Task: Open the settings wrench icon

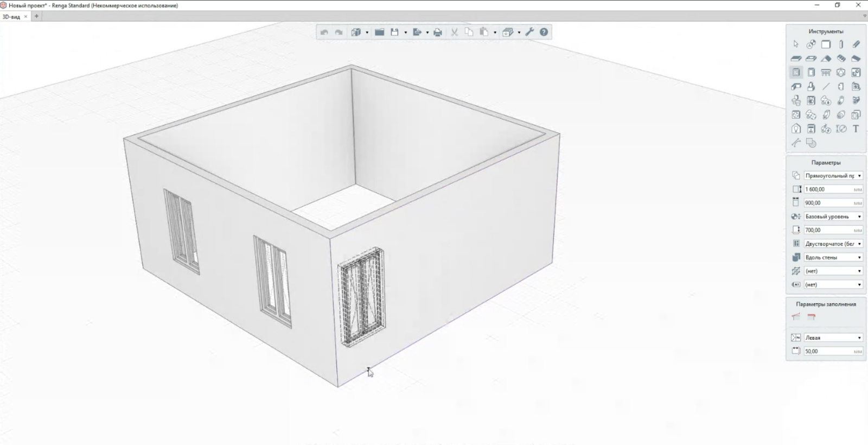Action: point(530,32)
